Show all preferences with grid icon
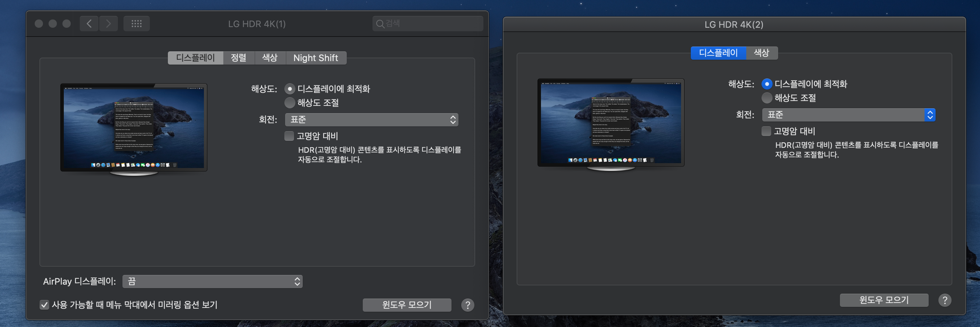 (x=137, y=24)
